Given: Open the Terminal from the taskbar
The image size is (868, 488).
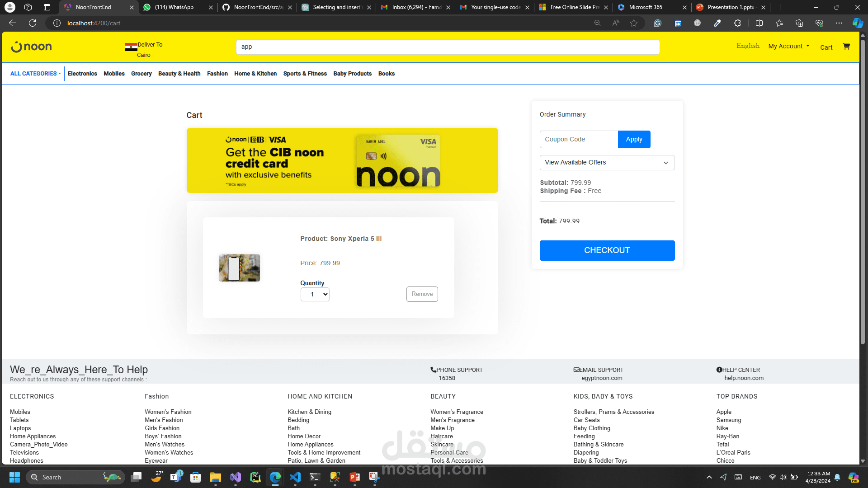Looking at the screenshot, I should [315, 477].
